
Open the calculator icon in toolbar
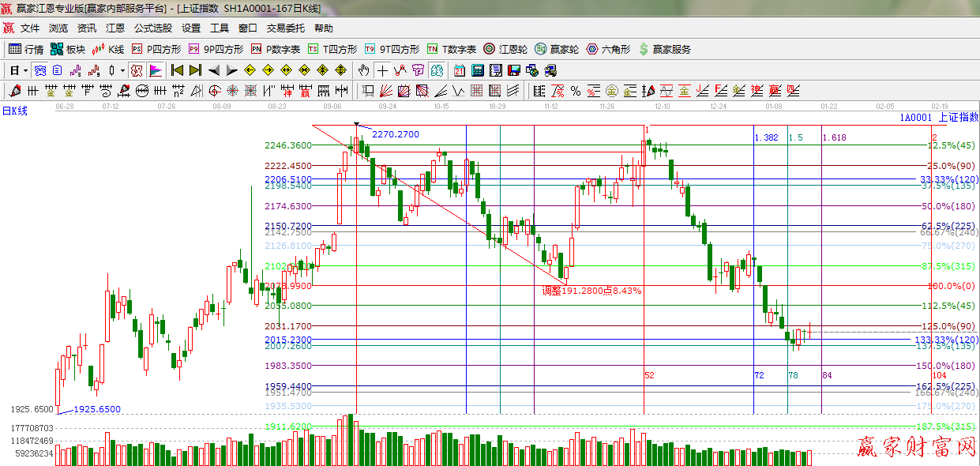[477, 70]
